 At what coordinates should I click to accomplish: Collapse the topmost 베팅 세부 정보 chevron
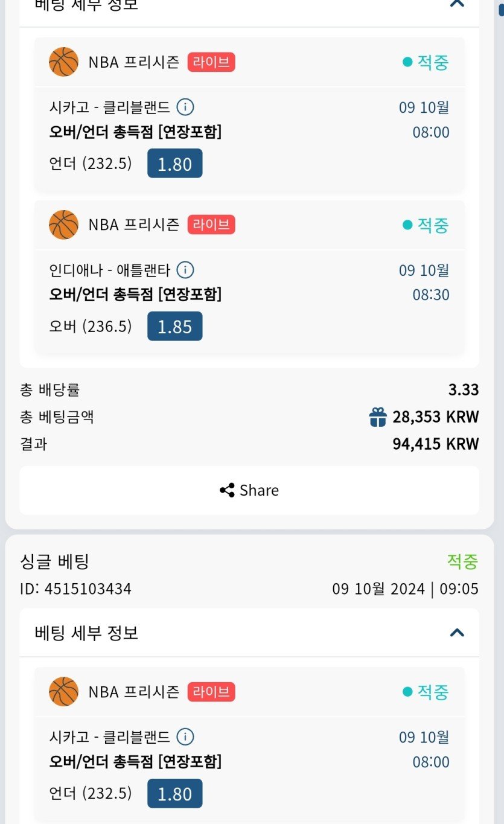[x=457, y=4]
